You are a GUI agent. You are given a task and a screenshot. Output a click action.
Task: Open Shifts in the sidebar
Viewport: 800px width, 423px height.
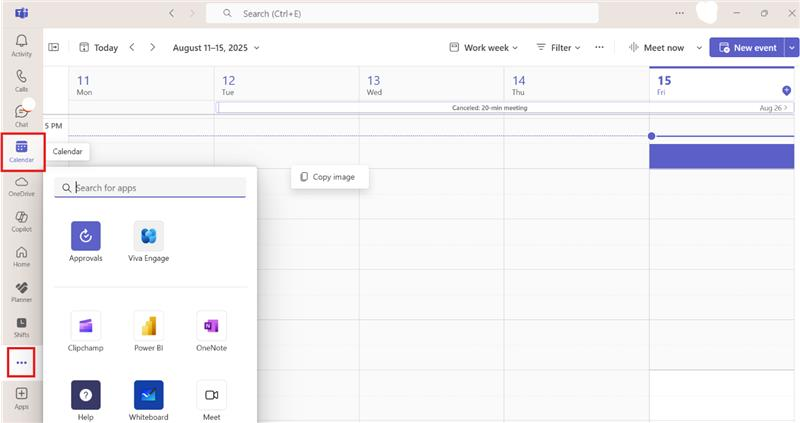(21, 327)
